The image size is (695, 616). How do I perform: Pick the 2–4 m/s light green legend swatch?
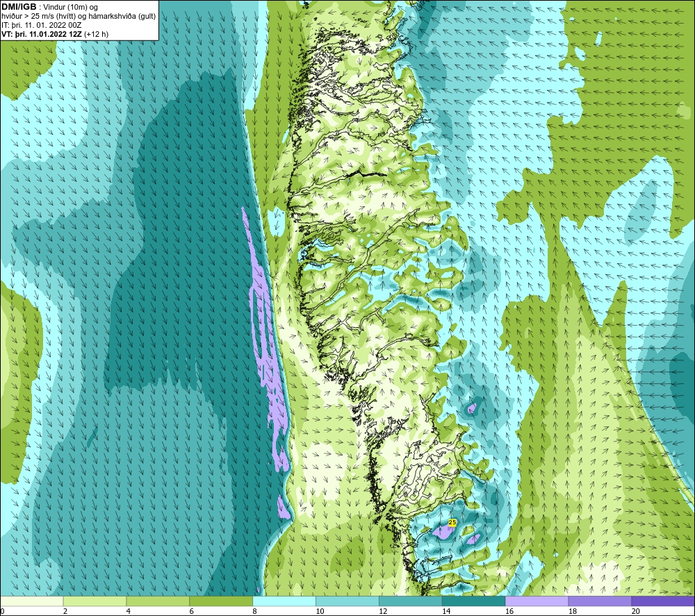click(x=95, y=601)
